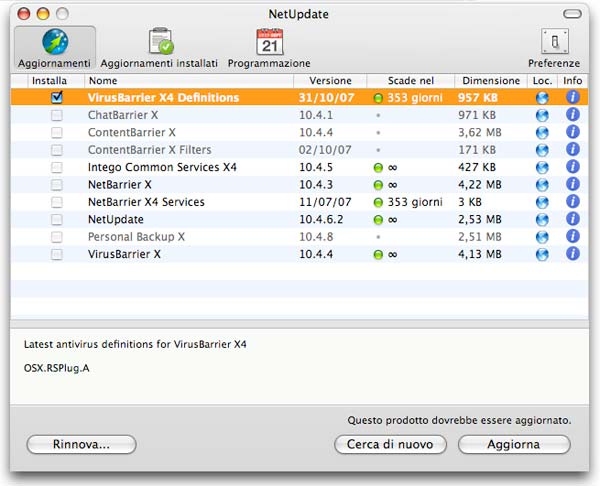Check install box for ChatBarrier X
Screen dimensions: 600x486
pos(57,115)
